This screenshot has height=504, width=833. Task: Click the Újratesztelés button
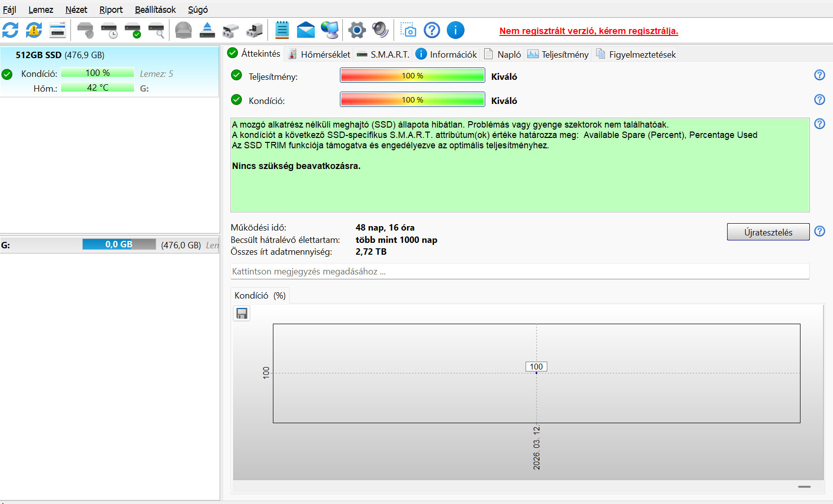768,232
